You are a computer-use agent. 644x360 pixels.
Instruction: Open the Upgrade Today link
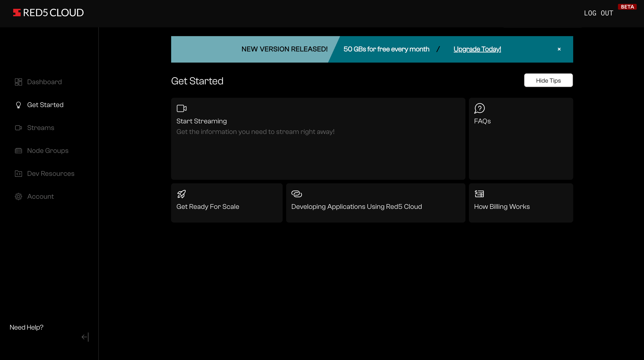click(477, 49)
